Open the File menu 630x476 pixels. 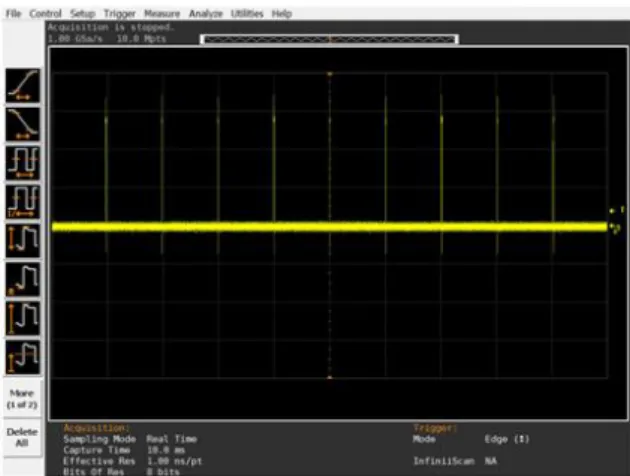(13, 14)
